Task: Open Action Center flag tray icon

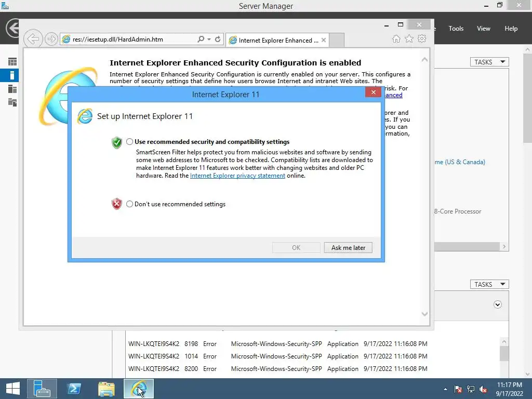Action: [458, 389]
